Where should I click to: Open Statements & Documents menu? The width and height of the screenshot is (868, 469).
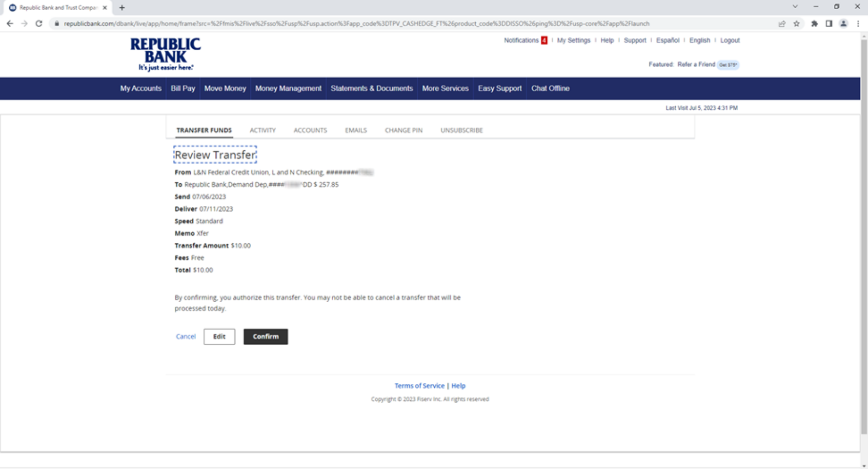pos(372,88)
